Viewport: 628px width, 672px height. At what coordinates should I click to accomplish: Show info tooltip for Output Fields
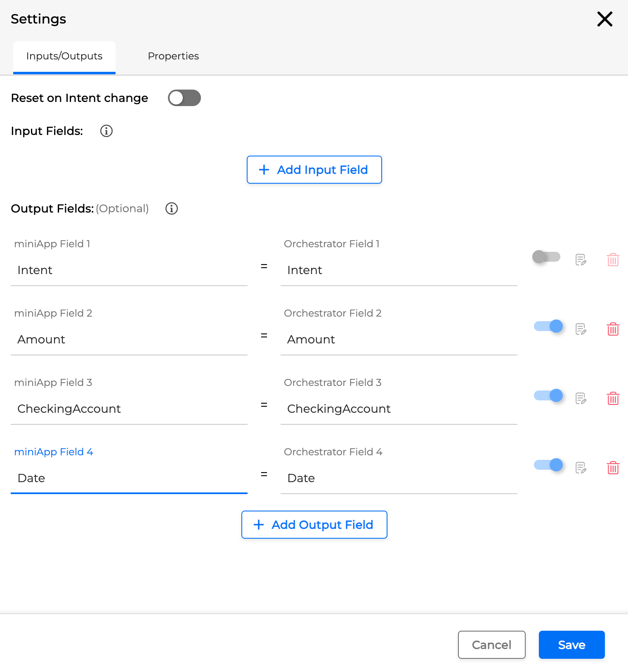172,208
